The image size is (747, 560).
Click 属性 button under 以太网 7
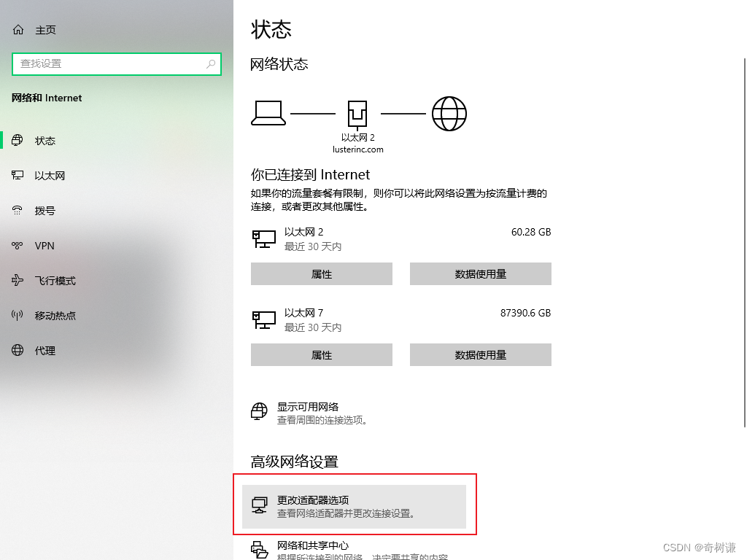(321, 354)
